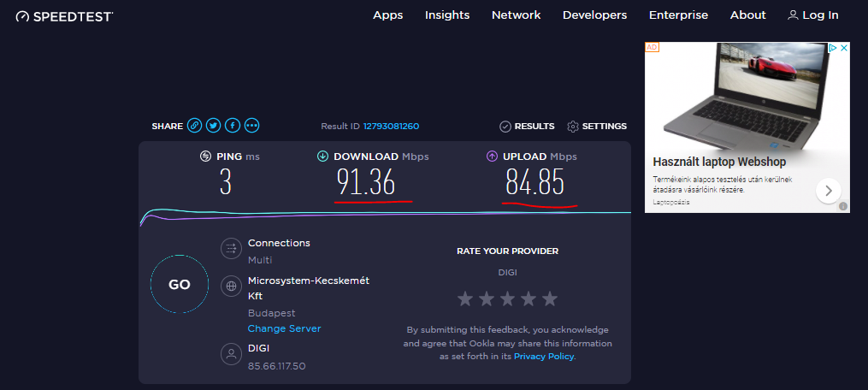Share result on Facebook
Screen dimensions: 868x390
pyautogui.click(x=233, y=126)
